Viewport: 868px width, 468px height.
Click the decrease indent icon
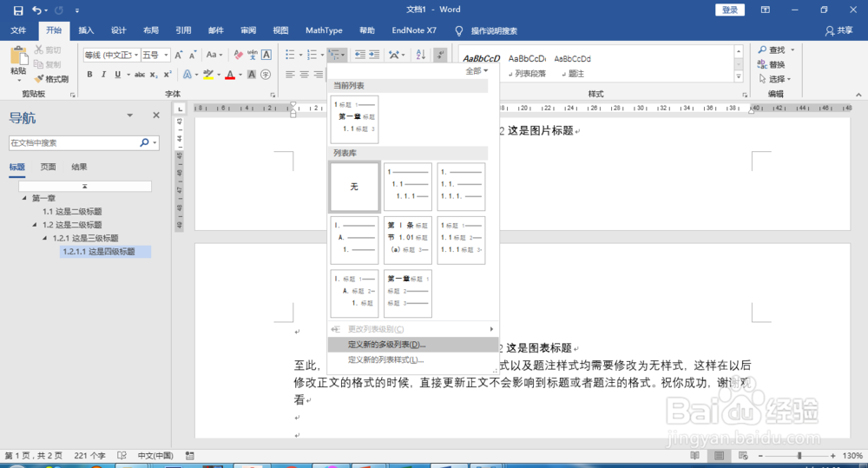coord(360,55)
